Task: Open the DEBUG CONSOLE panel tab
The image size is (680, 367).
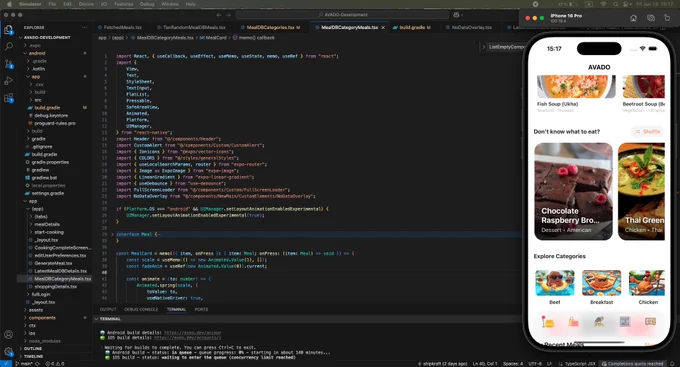Action: pyautogui.click(x=141, y=309)
